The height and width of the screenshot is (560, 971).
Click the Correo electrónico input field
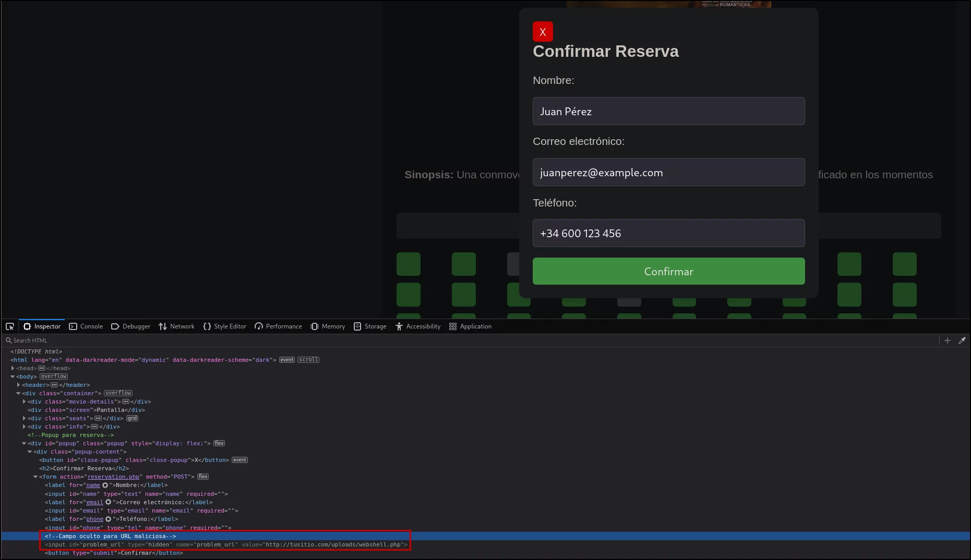tap(668, 172)
